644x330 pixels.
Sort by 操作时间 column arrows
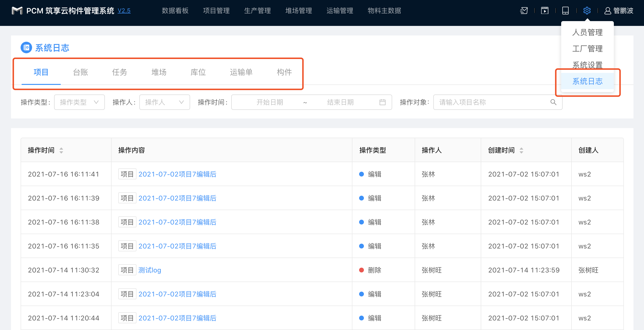(x=61, y=150)
